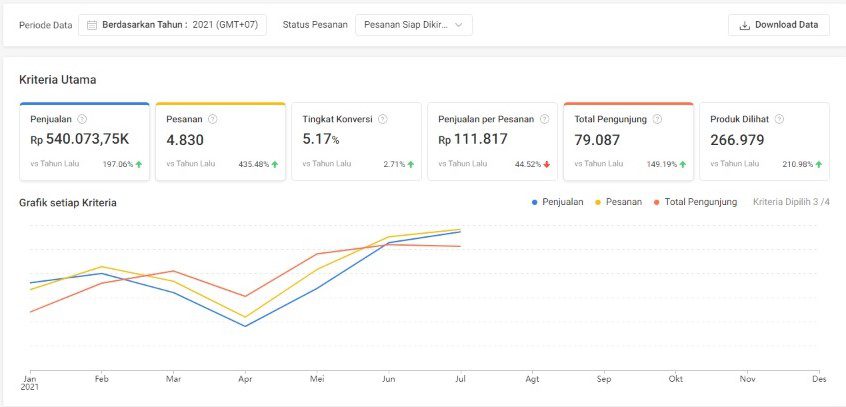Click the red down arrow next to 44.52%
This screenshot has height=407, width=846.
(547, 164)
